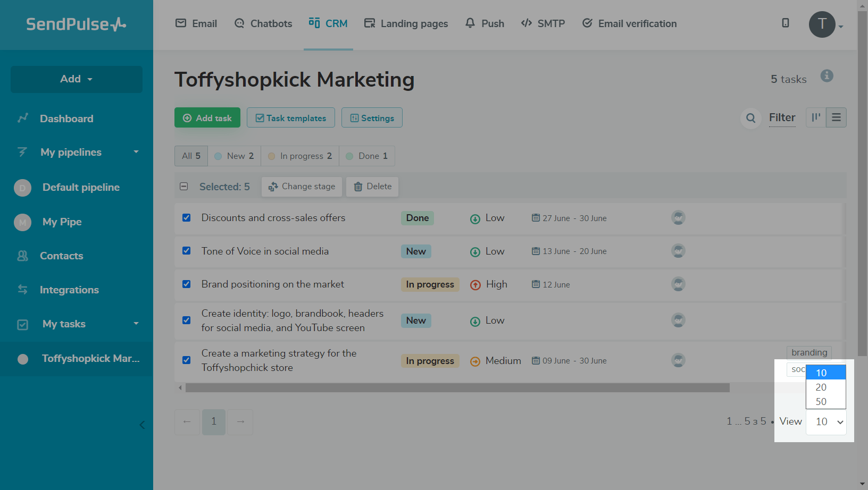Switch to Chatbots tab
The height and width of the screenshot is (490, 868).
pos(263,23)
